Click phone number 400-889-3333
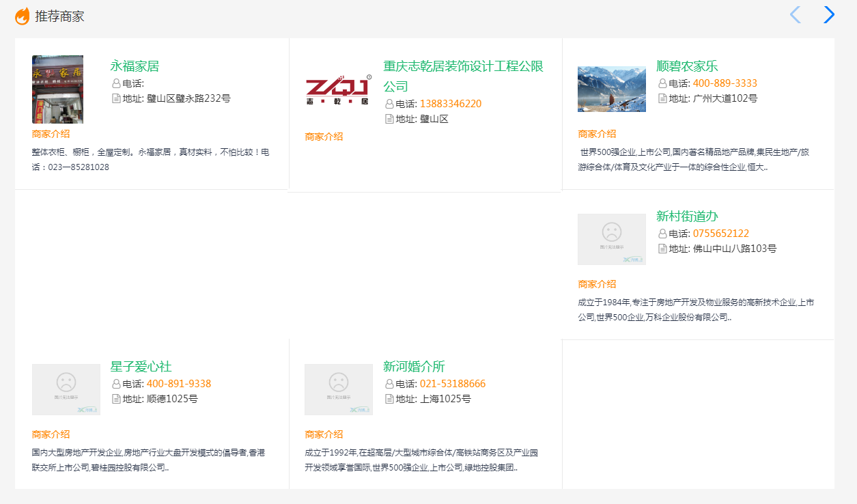 pos(725,83)
